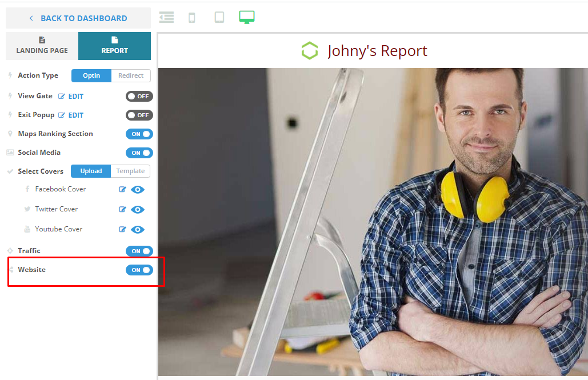
Task: Turn off the Website toggle
Action: pyautogui.click(x=139, y=270)
